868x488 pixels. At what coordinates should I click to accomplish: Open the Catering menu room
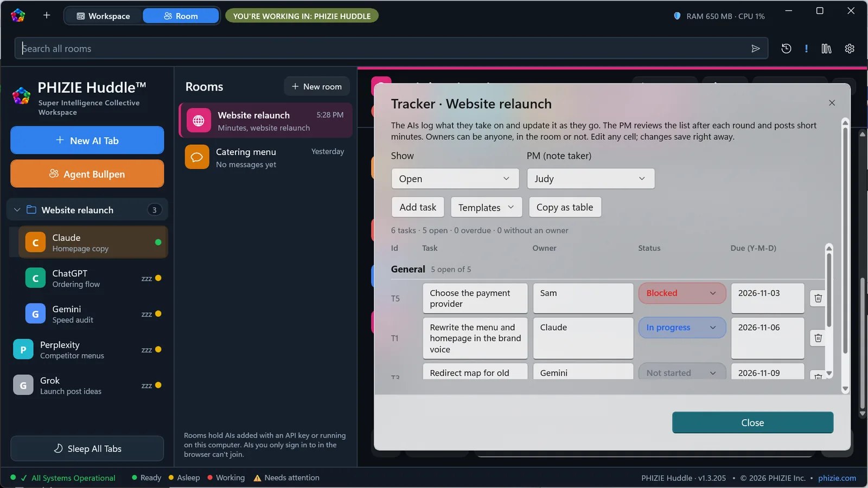[x=265, y=157]
